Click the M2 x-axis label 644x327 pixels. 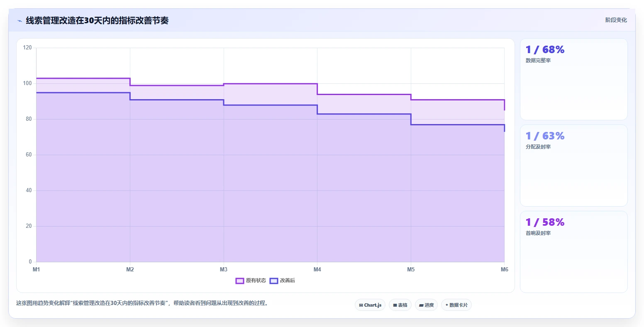pos(130,270)
